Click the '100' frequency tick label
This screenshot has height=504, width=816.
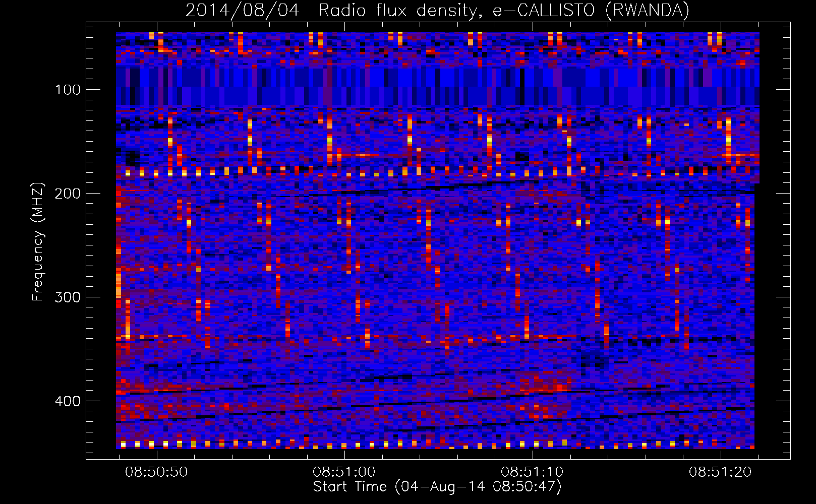point(68,90)
